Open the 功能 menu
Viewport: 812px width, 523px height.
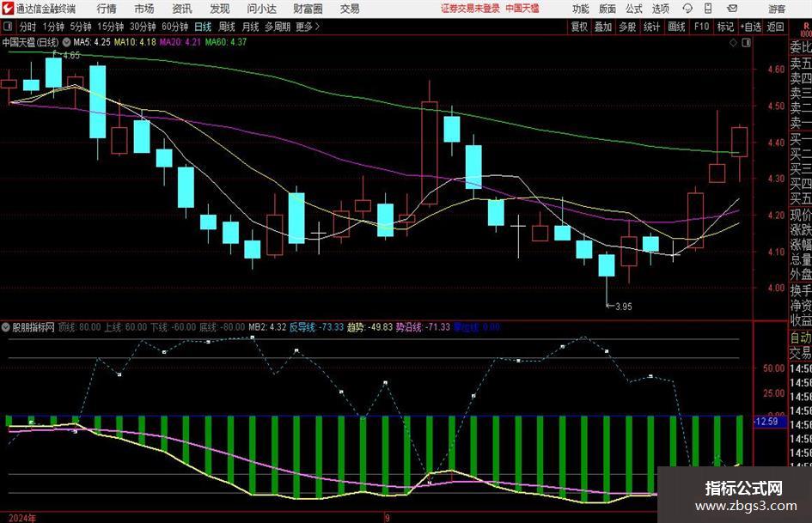coord(581,9)
